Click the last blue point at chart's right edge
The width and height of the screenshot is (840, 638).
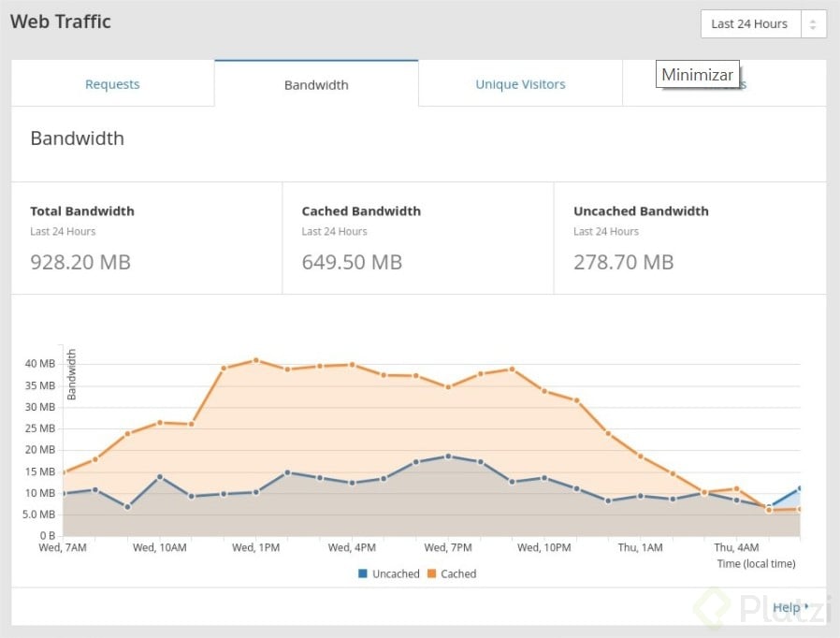[800, 488]
